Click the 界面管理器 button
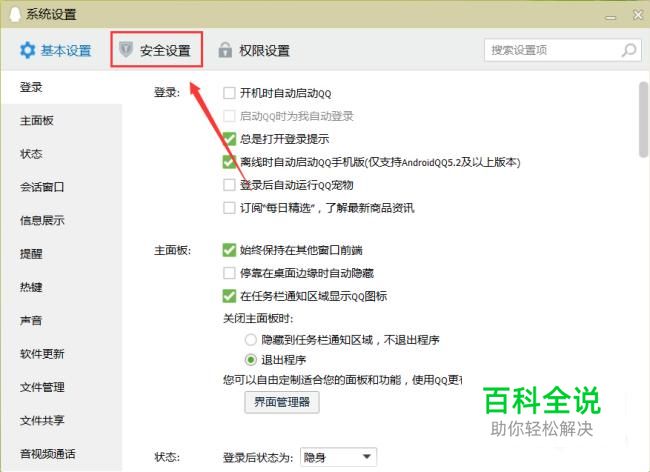Image resolution: width=650 pixels, height=472 pixels. 282,402
